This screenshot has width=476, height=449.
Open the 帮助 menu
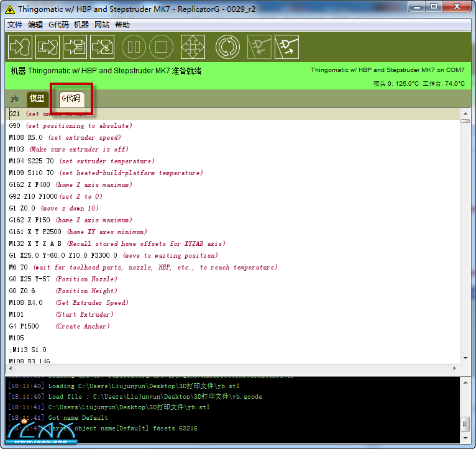122,25
